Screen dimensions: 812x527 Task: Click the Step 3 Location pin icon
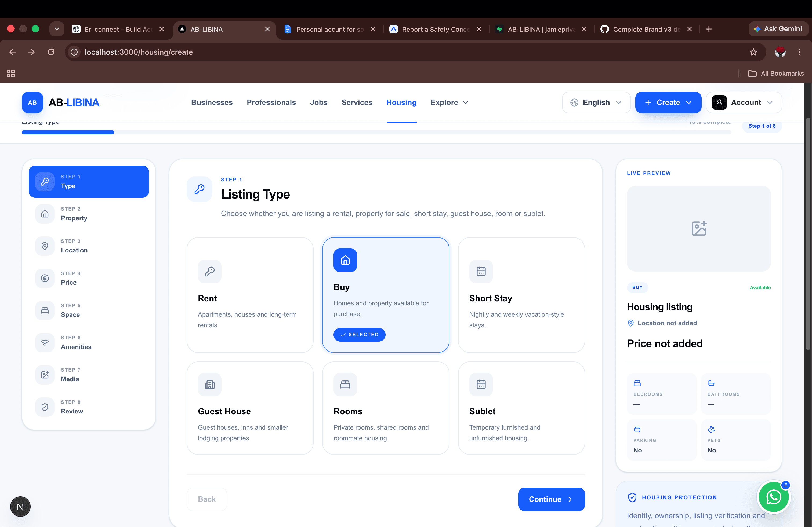pos(45,246)
